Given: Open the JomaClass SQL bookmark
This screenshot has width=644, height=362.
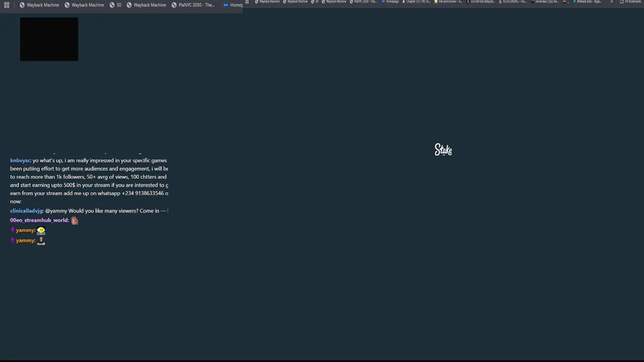Looking at the screenshot, I should [x=545, y=2].
